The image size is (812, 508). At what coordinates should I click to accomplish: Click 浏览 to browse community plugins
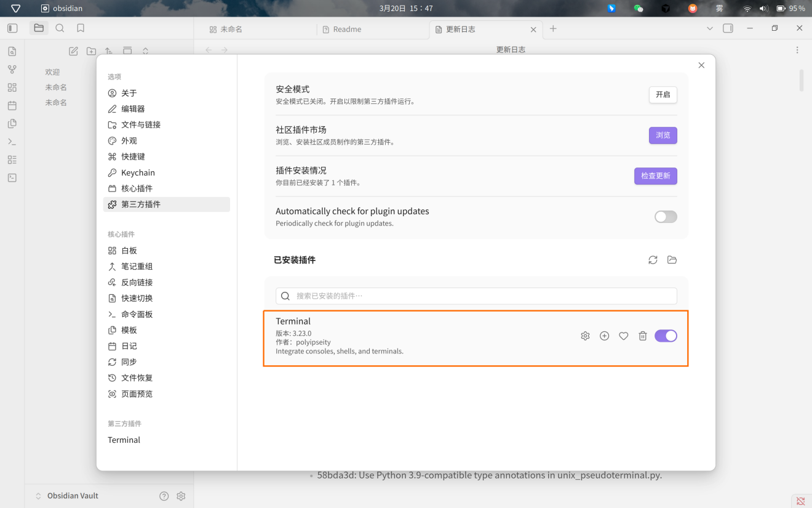[x=663, y=135]
